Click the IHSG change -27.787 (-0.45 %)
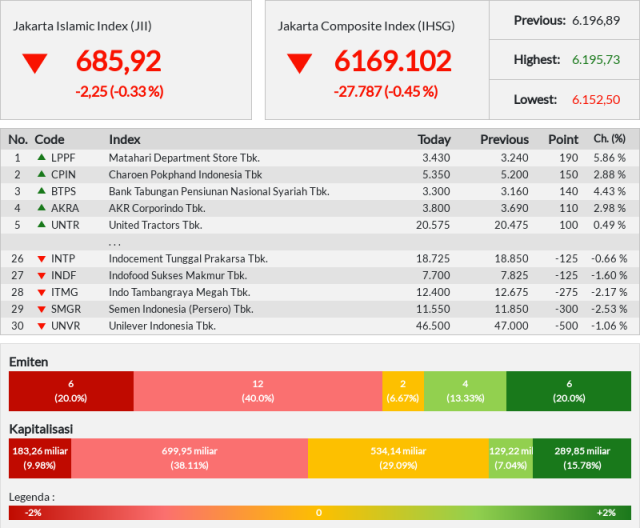This screenshot has width=640, height=528. click(x=386, y=91)
